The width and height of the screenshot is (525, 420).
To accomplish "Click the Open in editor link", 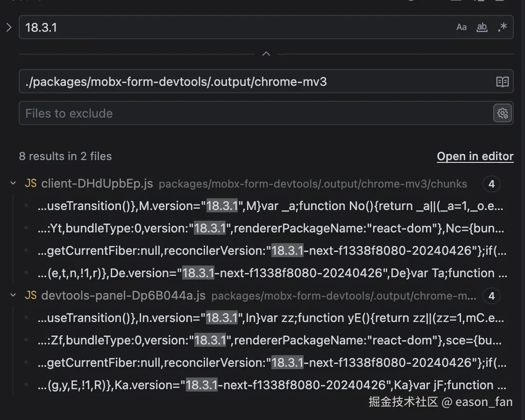I will tap(475, 156).
